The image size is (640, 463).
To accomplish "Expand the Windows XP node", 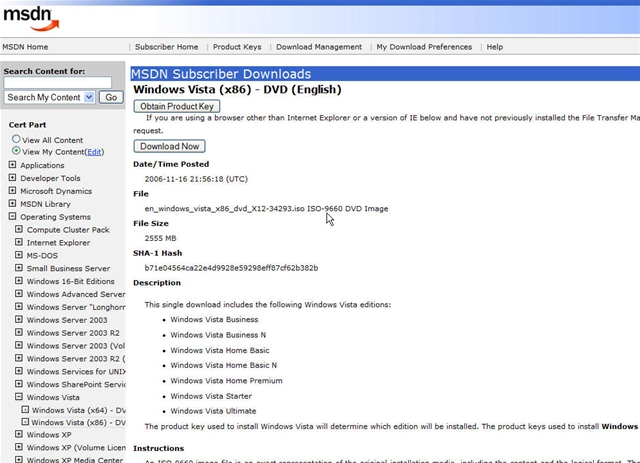I will (19, 434).
